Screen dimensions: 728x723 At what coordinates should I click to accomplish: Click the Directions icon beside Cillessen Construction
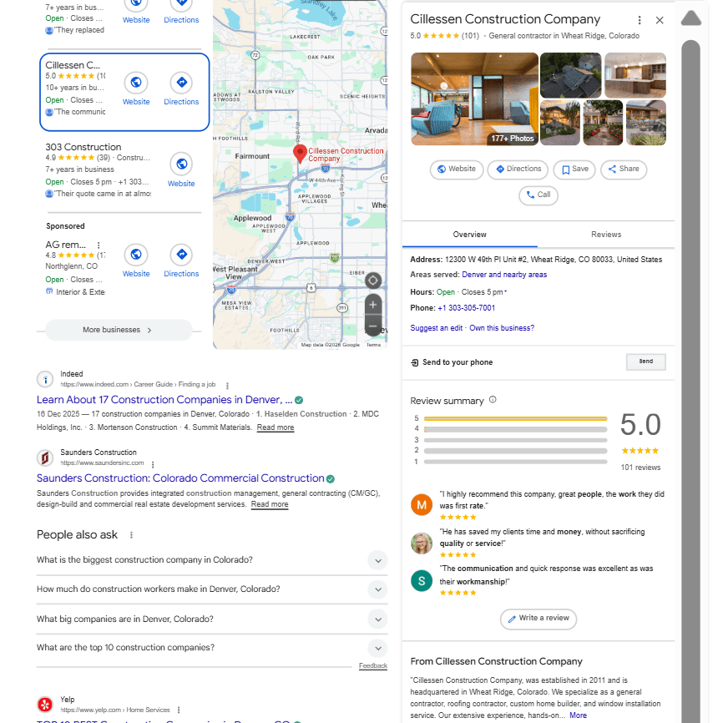(x=181, y=80)
